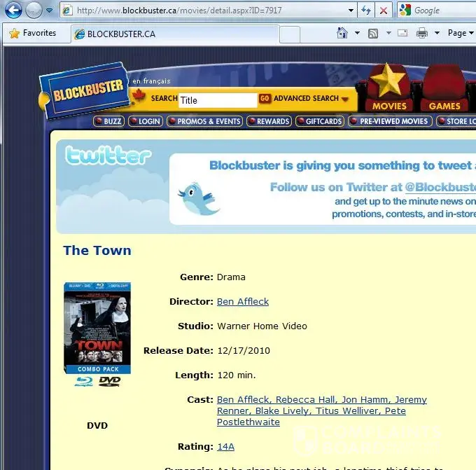This screenshot has height=470, width=476.
Task: Click the browser Forward arrow button
Action: pos(34,10)
